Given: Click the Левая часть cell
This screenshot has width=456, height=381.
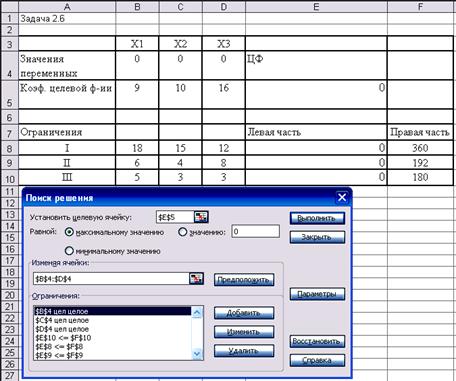Looking at the screenshot, I should point(316,132).
